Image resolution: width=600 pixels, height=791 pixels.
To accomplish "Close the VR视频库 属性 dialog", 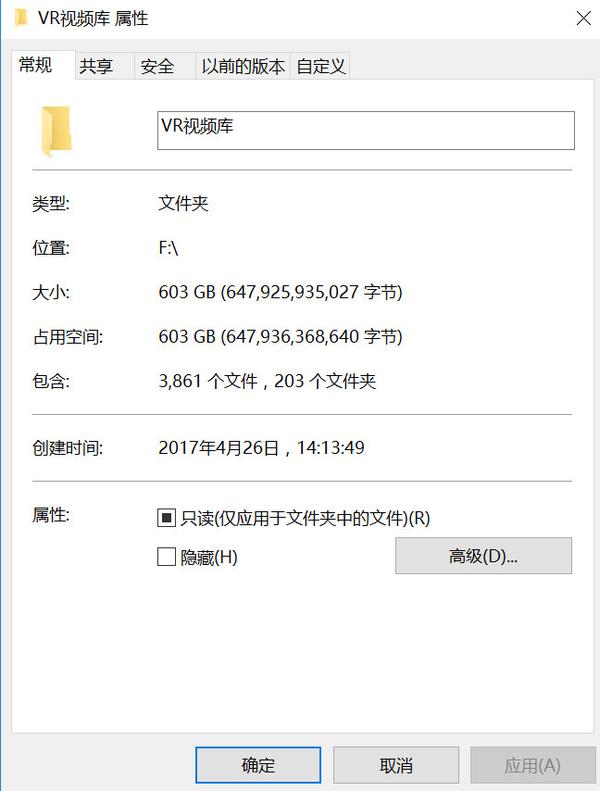I will pyautogui.click(x=583, y=18).
